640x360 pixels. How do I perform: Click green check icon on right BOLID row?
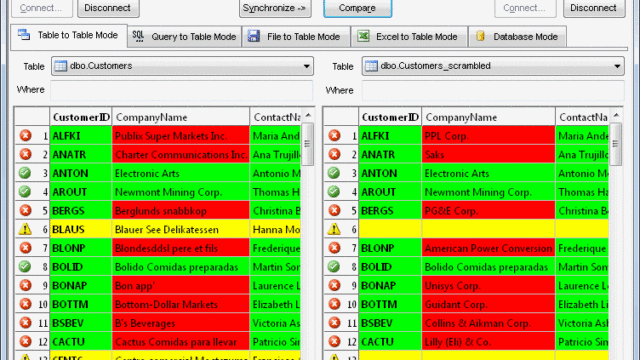click(334, 267)
